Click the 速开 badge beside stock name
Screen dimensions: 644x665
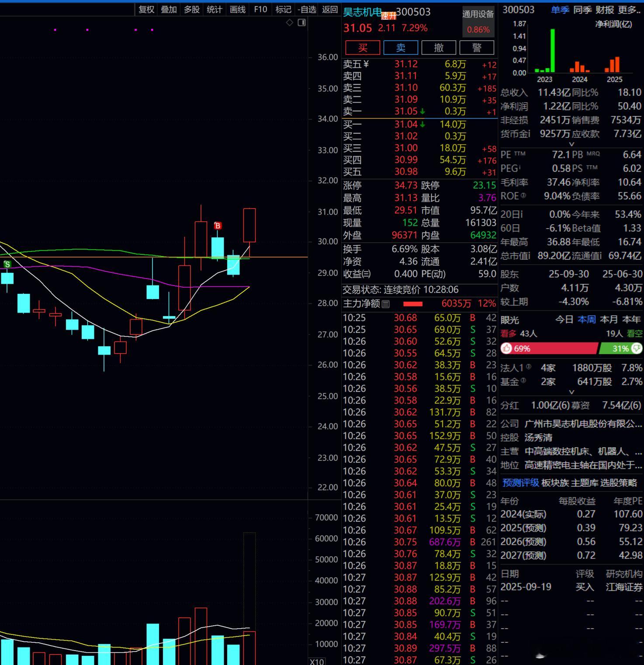click(x=388, y=16)
